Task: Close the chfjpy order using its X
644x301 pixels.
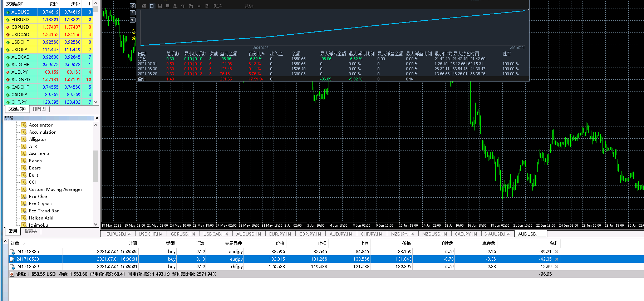Action: coord(557,267)
